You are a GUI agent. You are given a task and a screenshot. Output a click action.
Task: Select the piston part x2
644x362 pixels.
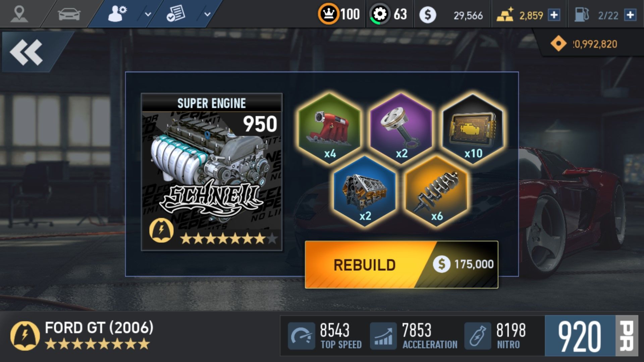(401, 129)
